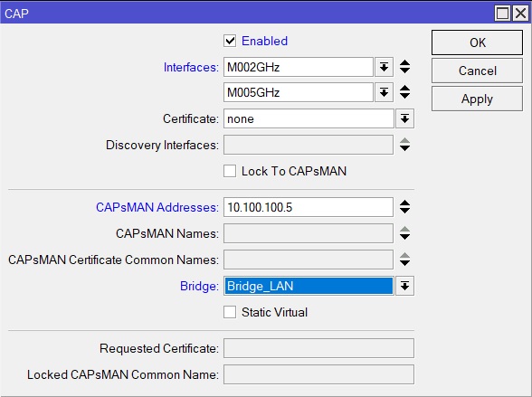This screenshot has height=397, width=532.
Task: Select the M002GHz interface field
Action: point(299,67)
